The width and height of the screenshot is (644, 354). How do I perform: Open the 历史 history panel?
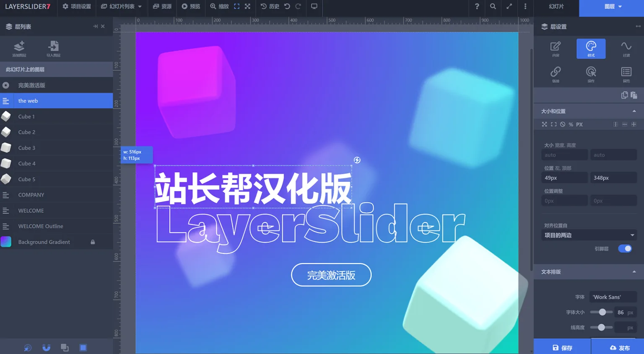tap(270, 6)
